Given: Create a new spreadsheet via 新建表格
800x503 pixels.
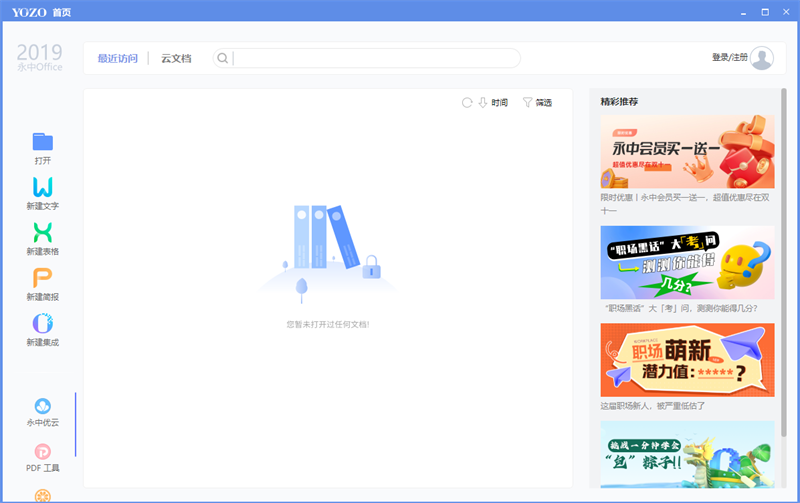Looking at the screenshot, I should [x=42, y=233].
